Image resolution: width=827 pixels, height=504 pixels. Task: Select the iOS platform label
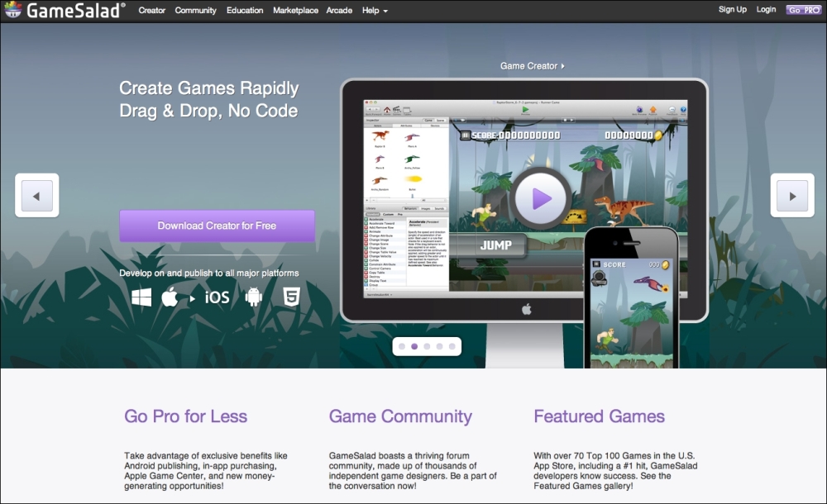217,297
